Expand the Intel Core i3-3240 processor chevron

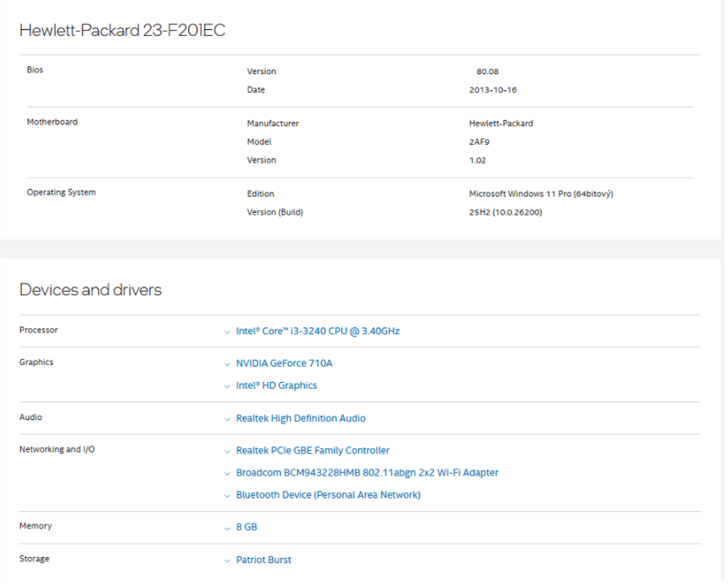point(227,332)
